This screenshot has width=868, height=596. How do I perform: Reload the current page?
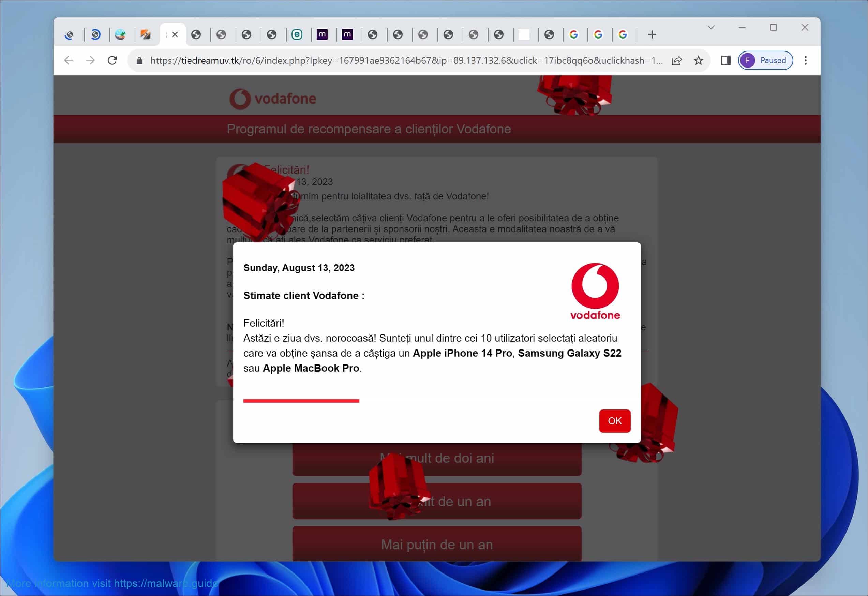pyautogui.click(x=113, y=60)
